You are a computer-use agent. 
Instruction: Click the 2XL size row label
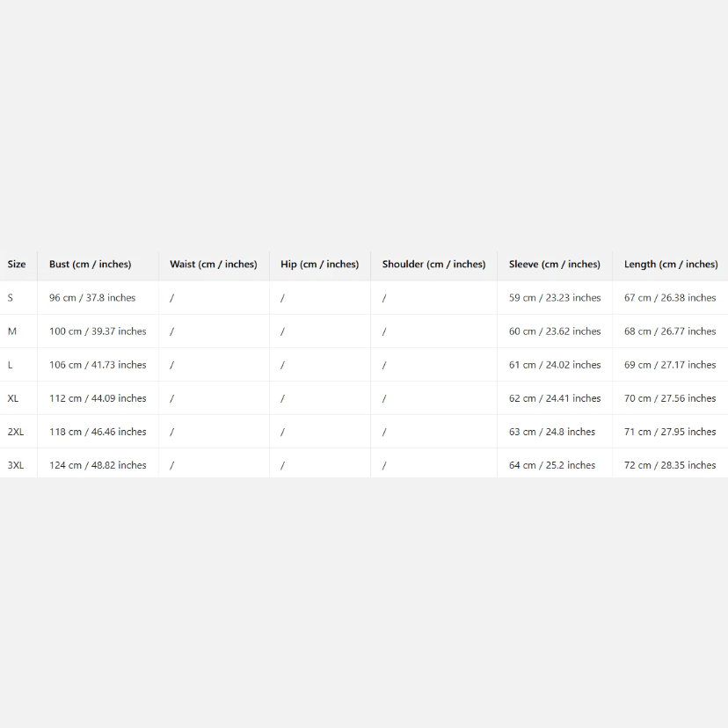(x=16, y=432)
